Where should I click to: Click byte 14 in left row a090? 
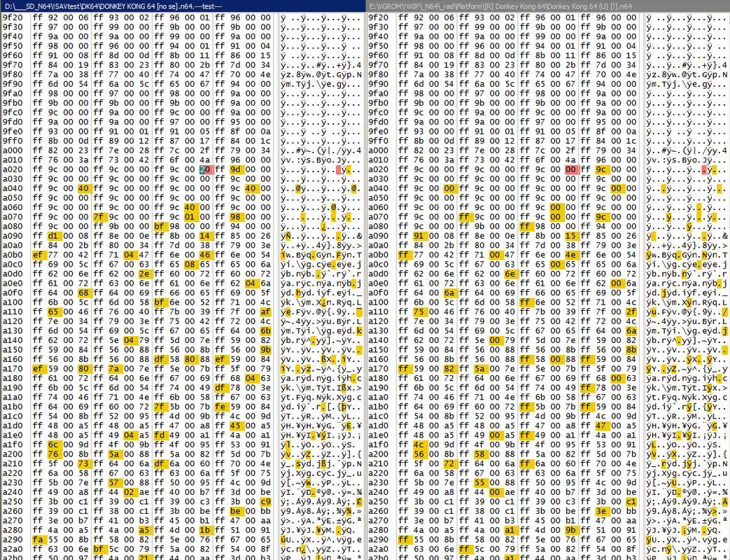[205, 236]
